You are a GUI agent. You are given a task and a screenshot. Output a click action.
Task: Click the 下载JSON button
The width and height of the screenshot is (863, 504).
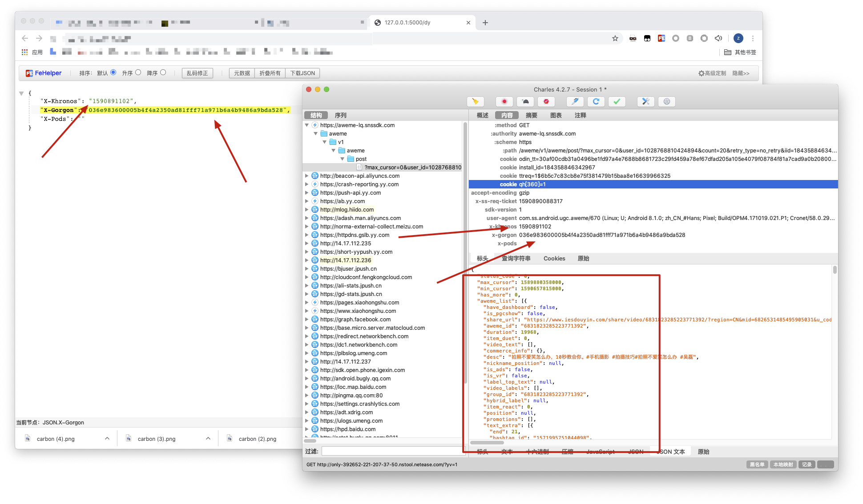pyautogui.click(x=302, y=73)
